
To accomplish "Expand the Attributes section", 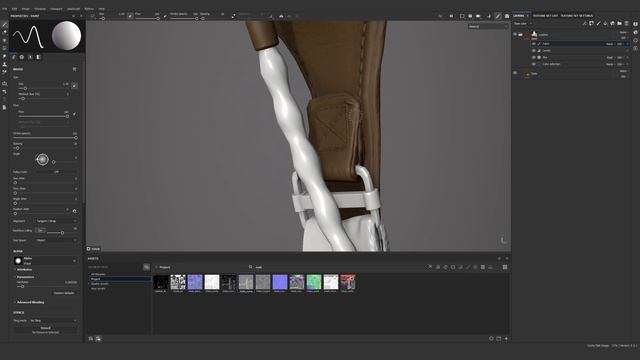I will (24, 270).
